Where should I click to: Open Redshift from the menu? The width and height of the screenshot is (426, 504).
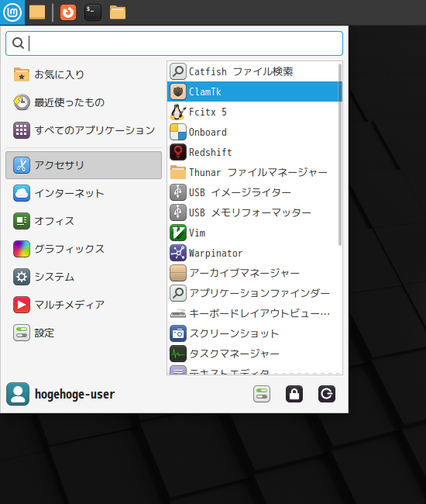pos(254,152)
